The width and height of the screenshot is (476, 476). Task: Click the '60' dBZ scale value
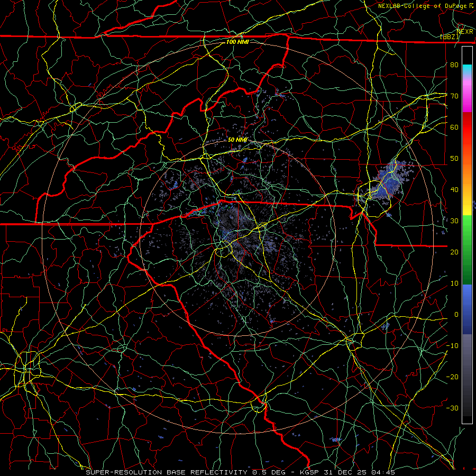click(x=454, y=127)
